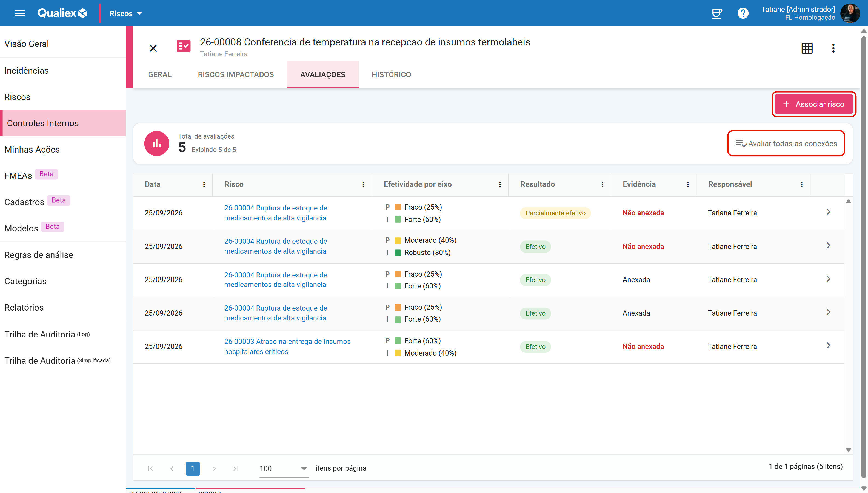This screenshot has width=868, height=493.
Task: Open the Riscos module dropdown in top bar
Action: point(125,13)
